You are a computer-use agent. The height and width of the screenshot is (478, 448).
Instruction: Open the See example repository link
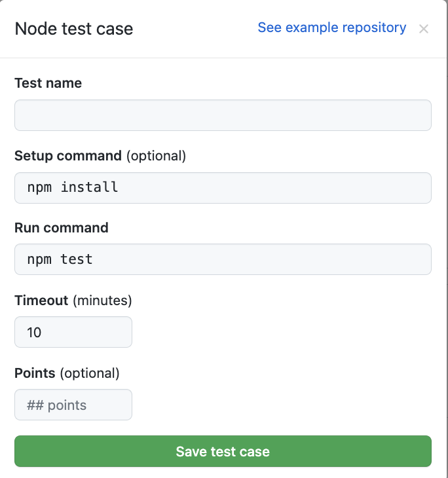coord(331,28)
